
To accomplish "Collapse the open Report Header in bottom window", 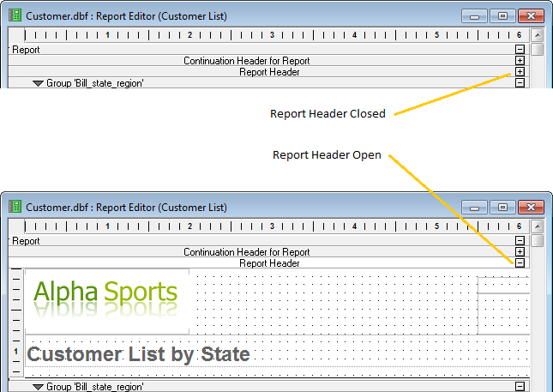I will click(x=520, y=262).
